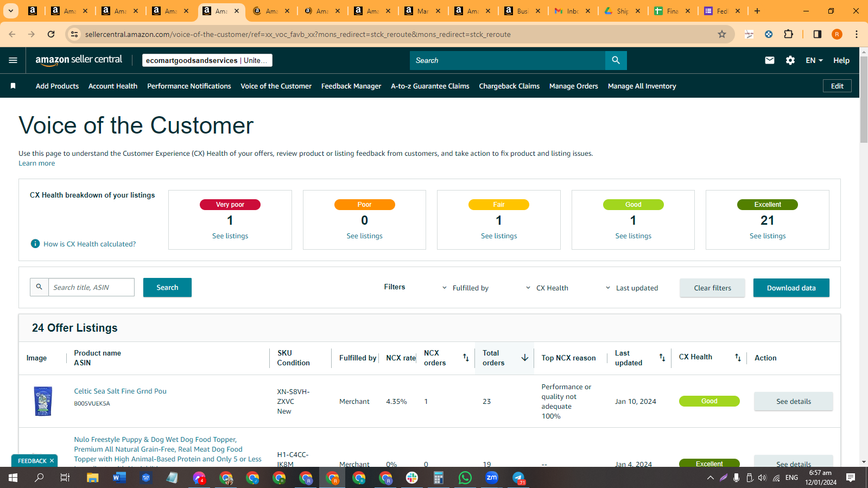Expand the CX Health filter dropdown
The height and width of the screenshot is (488, 868).
pos(547,288)
